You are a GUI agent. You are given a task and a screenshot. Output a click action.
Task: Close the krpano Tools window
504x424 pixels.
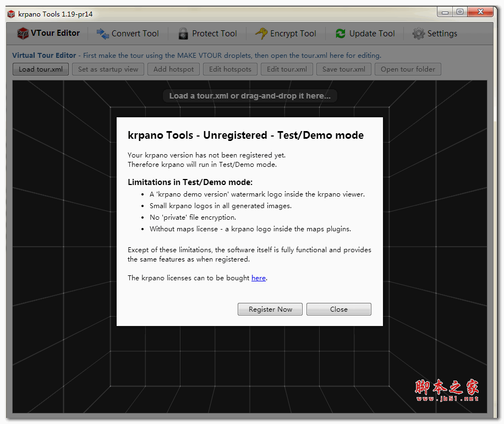tap(480, 12)
